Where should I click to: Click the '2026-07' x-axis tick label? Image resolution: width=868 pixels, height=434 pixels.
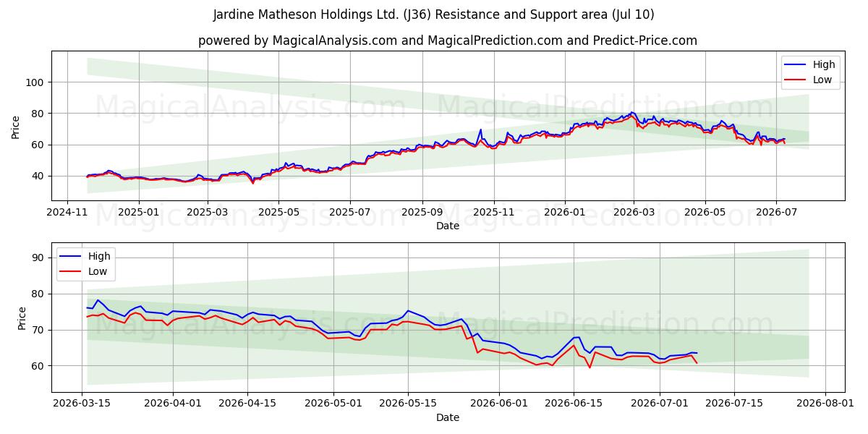click(776, 213)
